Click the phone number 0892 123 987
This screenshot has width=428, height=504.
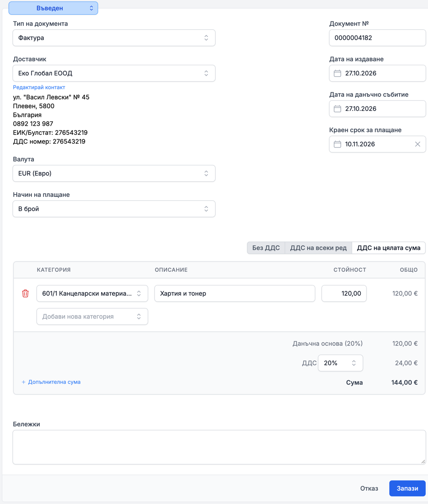pos(33,124)
